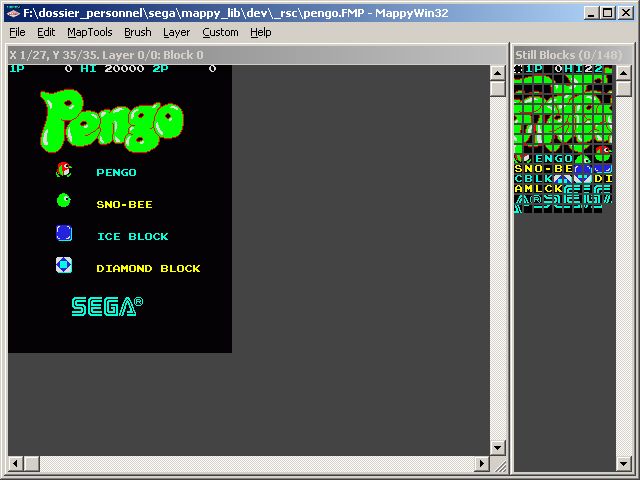
Task: Click the map vertical scrollbar thumb
Action: [x=498, y=89]
